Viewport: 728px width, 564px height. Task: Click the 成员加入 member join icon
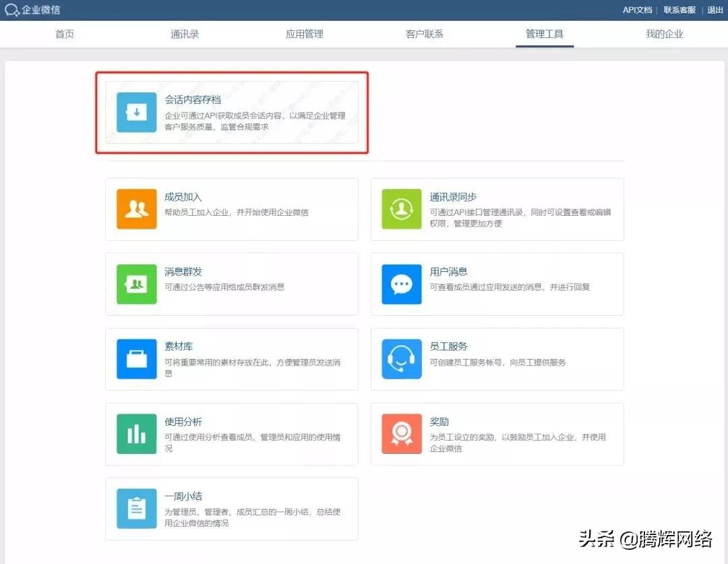[136, 209]
